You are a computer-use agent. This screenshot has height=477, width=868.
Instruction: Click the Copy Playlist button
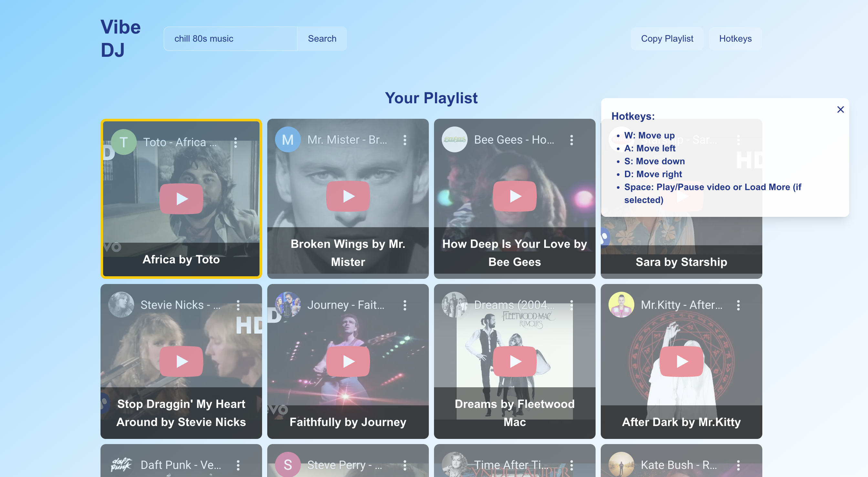667,39
